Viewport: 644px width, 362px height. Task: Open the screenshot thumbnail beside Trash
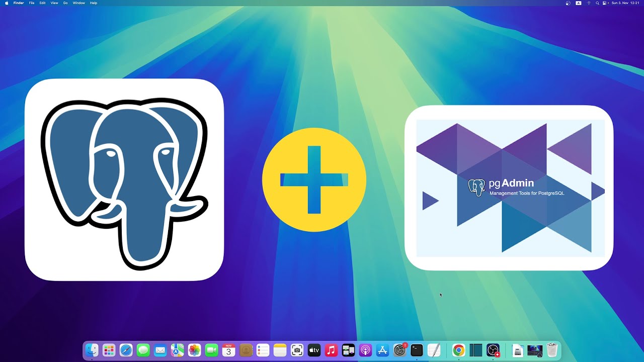535,350
